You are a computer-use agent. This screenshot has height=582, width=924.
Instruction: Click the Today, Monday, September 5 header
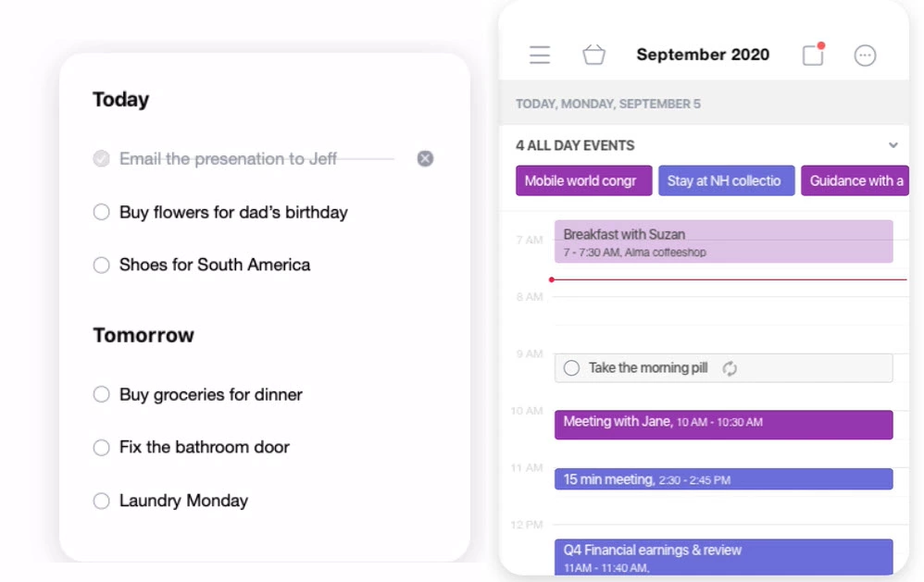[608, 105]
